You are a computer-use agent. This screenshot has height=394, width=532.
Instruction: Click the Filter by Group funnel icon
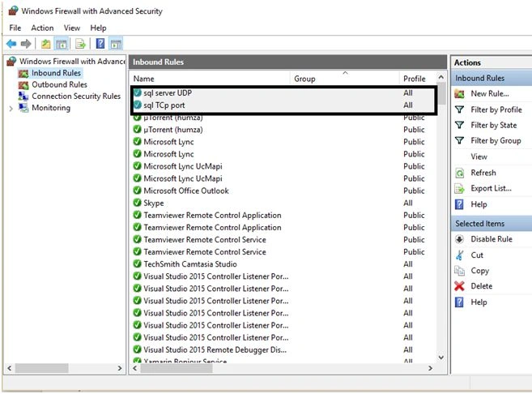(459, 140)
